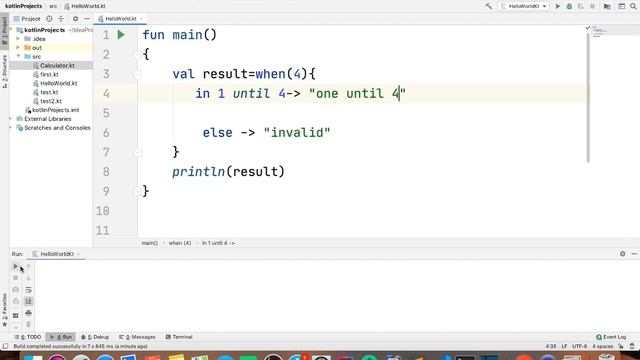This screenshot has height=360, width=640.
Task: Expand the .idea folder
Action: point(18,39)
